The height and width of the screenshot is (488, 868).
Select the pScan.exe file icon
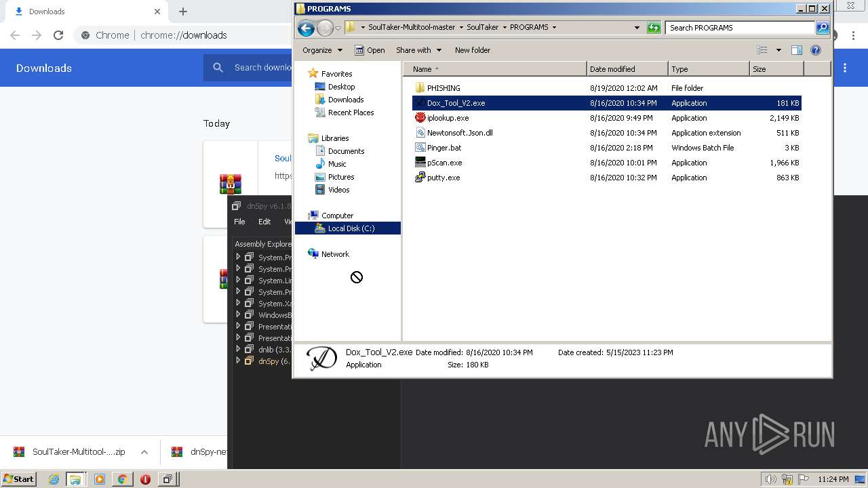tap(420, 163)
